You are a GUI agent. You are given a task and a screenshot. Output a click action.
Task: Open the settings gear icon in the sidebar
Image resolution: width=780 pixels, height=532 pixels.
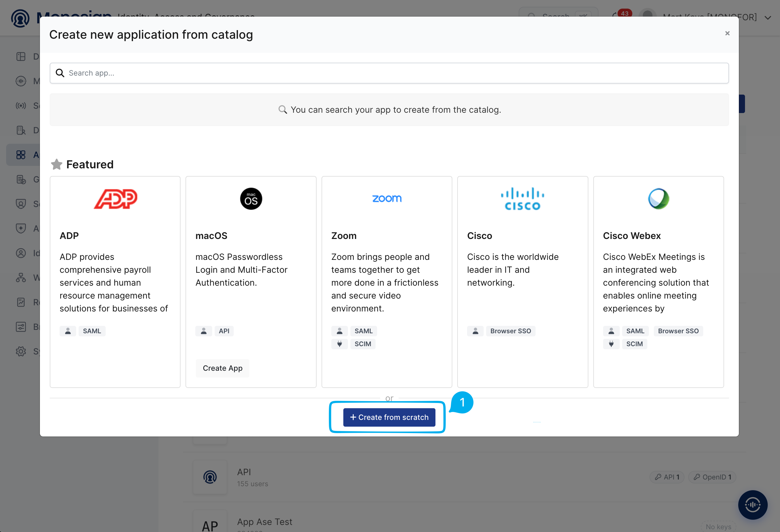[21, 351]
